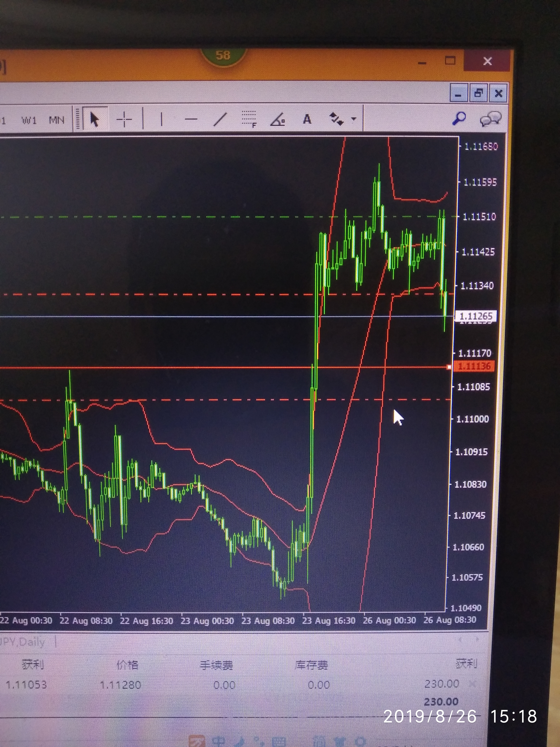Switch to W1 timeframe
The image size is (560, 747).
pos(29,120)
